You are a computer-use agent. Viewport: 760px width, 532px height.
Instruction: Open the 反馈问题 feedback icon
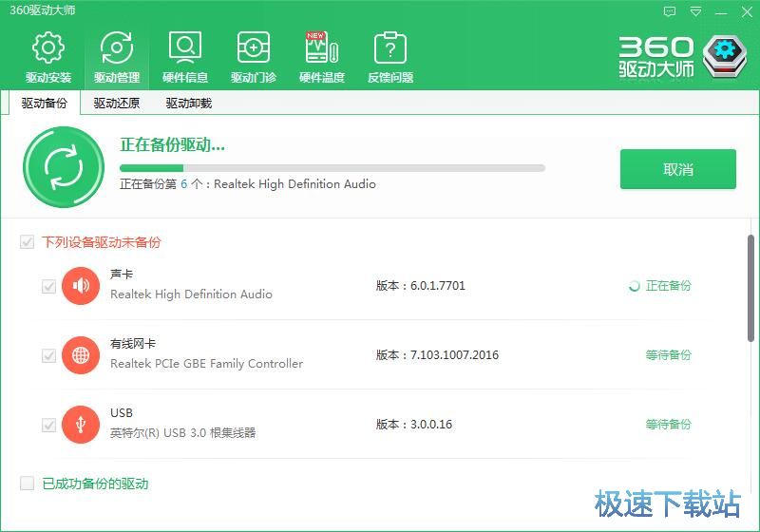click(x=390, y=47)
